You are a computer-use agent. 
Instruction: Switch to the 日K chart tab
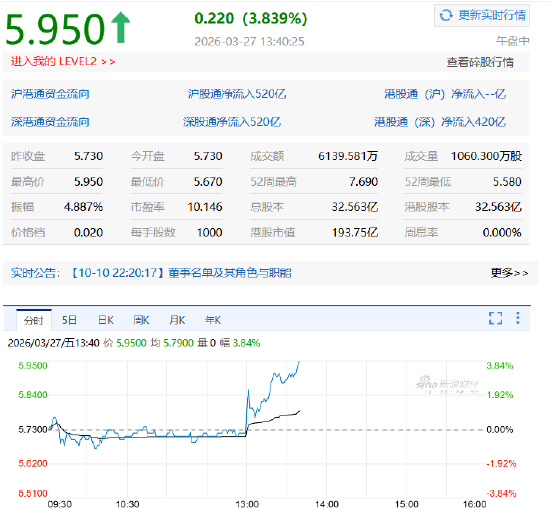pyautogui.click(x=106, y=320)
